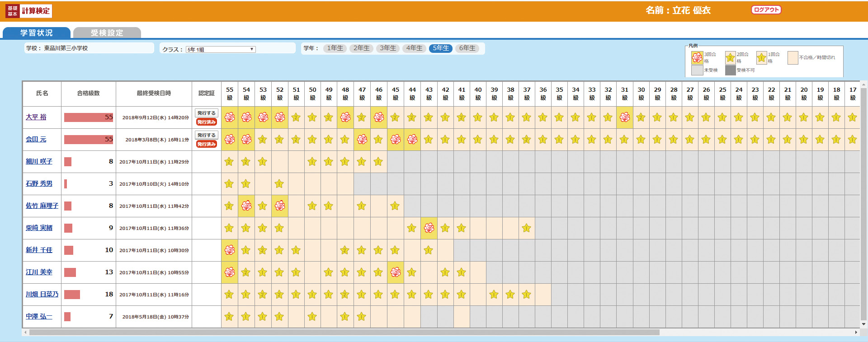Click 中澤 弘一's star at 50級

pyautogui.click(x=312, y=317)
